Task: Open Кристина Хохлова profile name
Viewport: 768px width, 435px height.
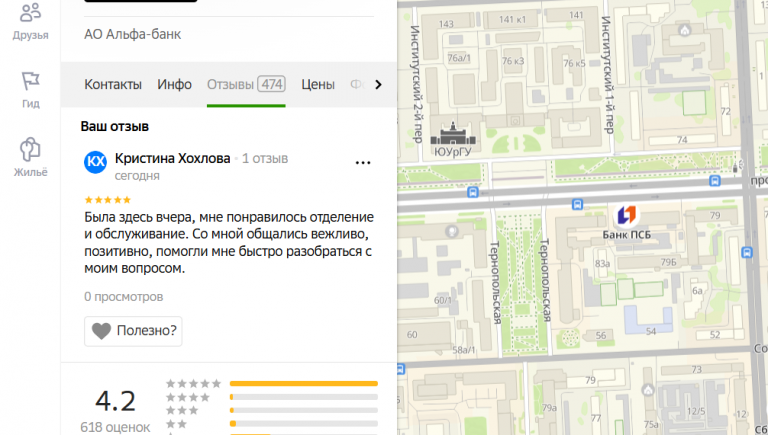Action: 172,158
